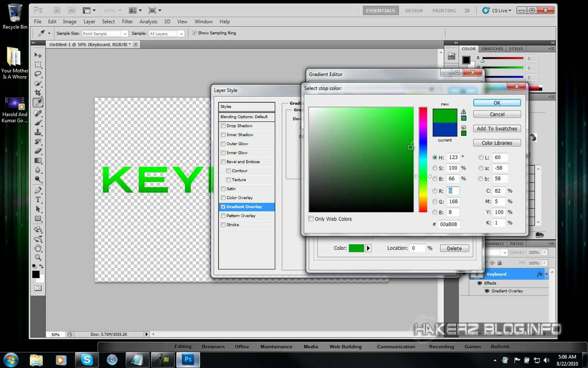
Task: Select the Eyedropper tool in toolbox
Action: click(x=38, y=103)
